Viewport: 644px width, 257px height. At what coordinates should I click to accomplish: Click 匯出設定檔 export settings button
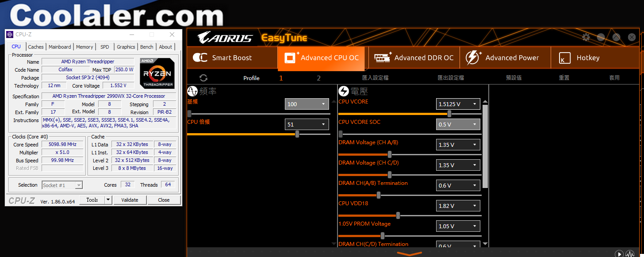[x=451, y=78]
